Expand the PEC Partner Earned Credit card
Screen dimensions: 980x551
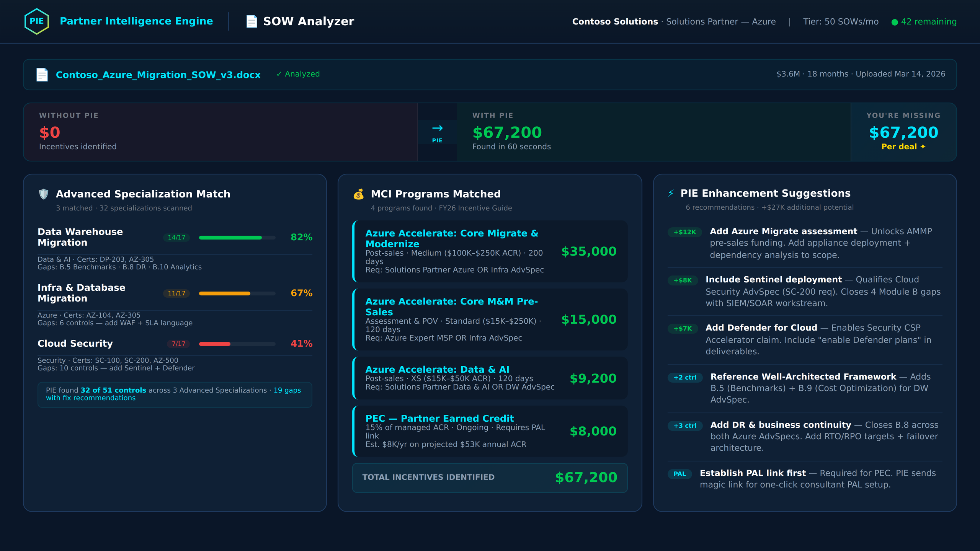pos(490,431)
